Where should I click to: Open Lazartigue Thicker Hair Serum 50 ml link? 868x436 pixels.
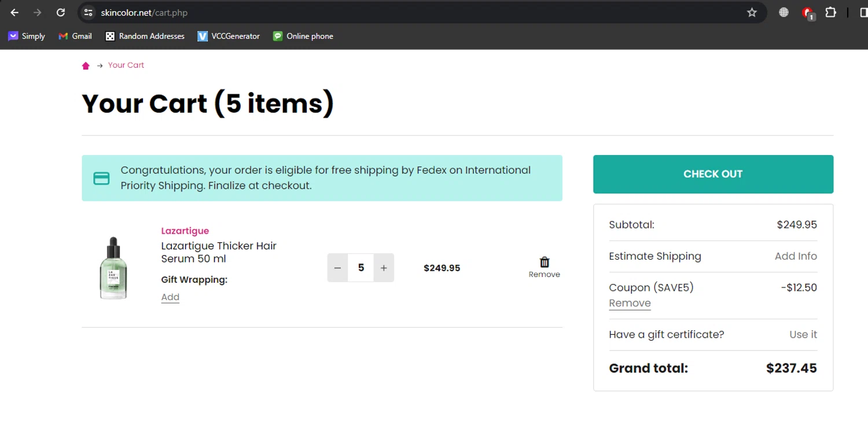[x=219, y=252]
